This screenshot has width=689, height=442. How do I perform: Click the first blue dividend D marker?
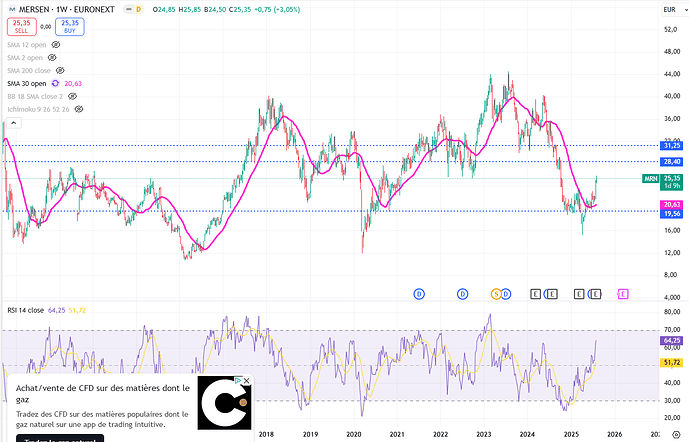[x=418, y=293]
